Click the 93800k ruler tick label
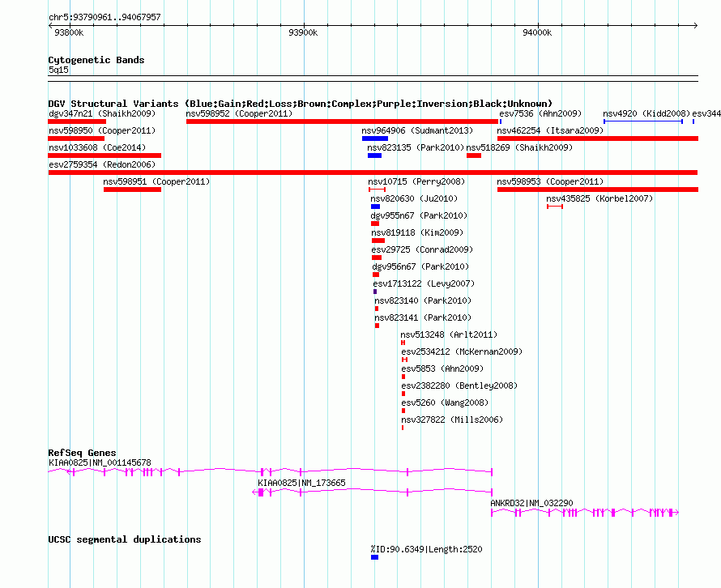721x588 pixels. click(69, 32)
